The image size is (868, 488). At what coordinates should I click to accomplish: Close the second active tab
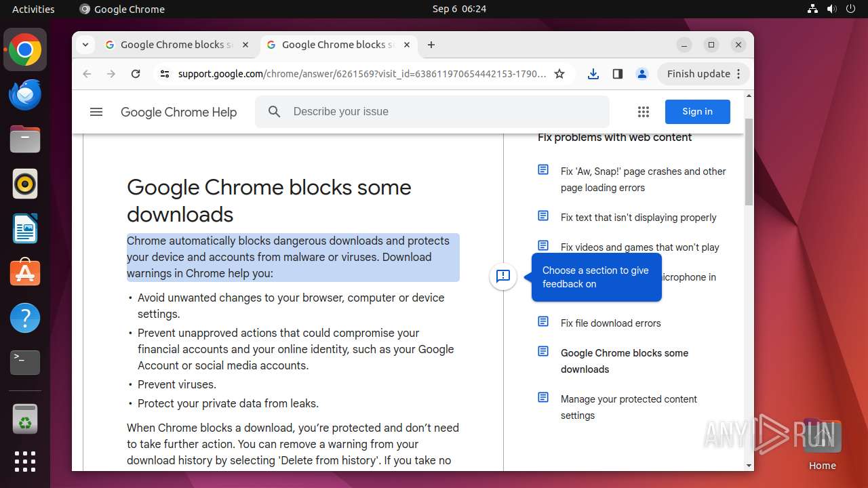tap(407, 45)
